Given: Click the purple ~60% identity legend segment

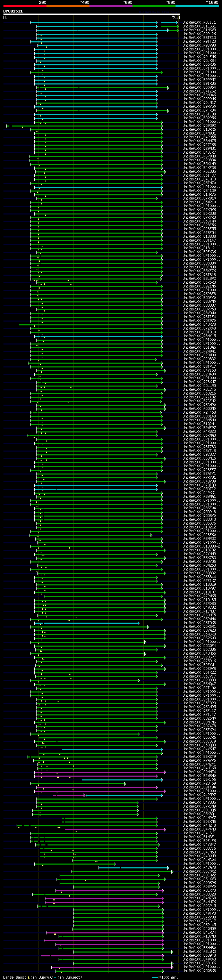Looking at the screenshot, I should [x=111, y=6].
